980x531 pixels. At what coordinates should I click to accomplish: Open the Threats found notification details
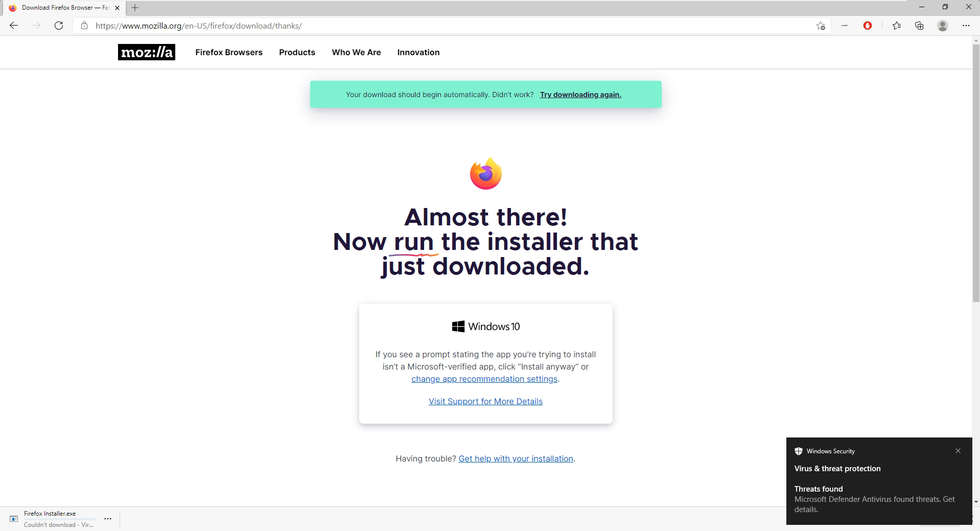(879, 499)
